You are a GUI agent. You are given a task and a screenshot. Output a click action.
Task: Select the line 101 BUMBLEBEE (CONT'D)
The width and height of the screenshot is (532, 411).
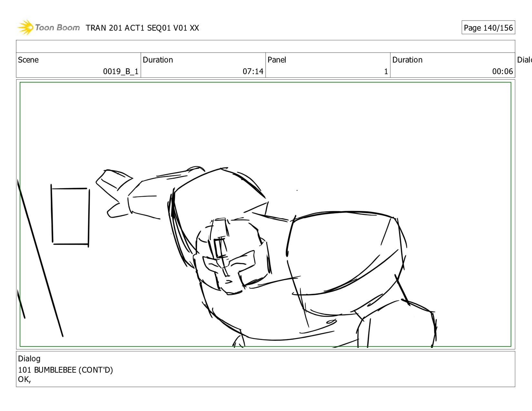65,370
